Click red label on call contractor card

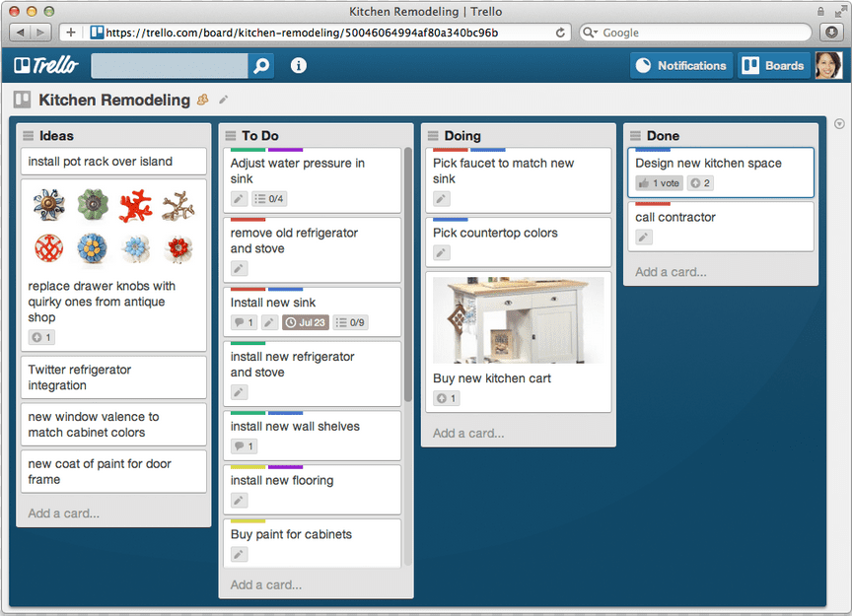click(653, 204)
